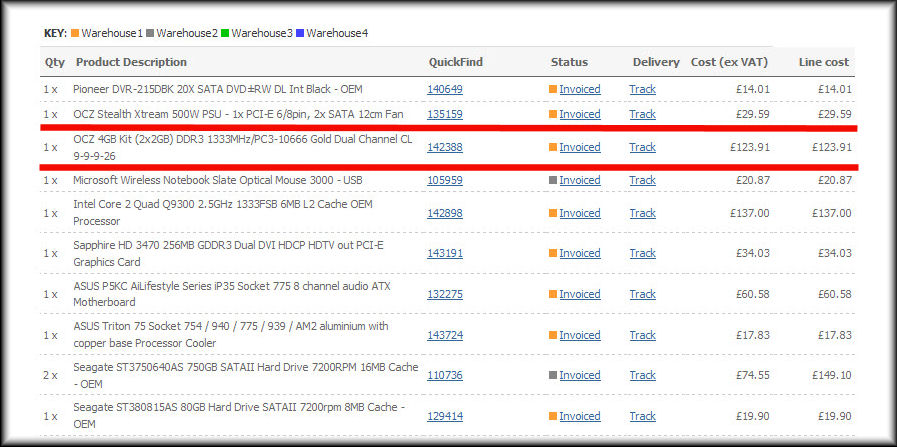Click the blue Warehouse4 key swatch

tap(300, 33)
